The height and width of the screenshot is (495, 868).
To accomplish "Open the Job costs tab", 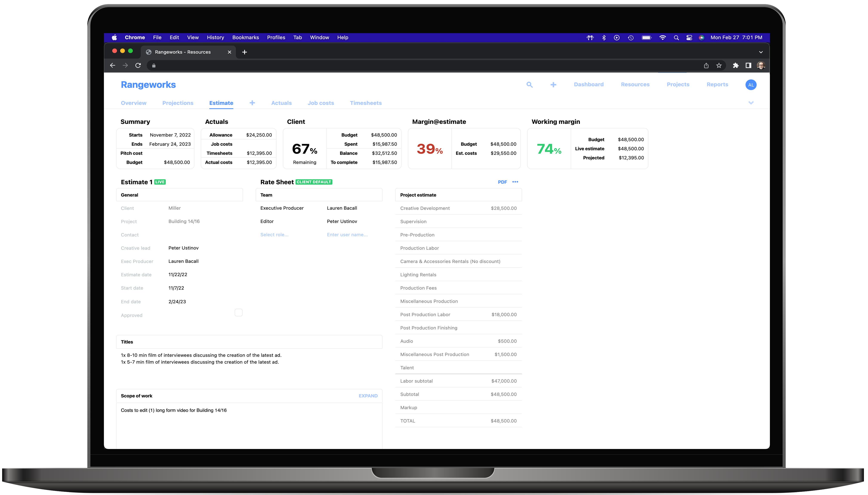I will [321, 103].
